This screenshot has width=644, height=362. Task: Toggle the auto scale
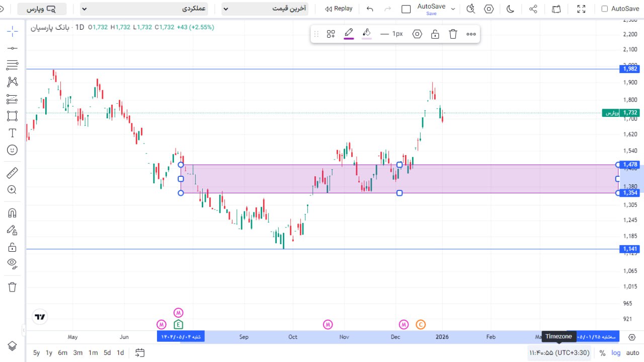pyautogui.click(x=632, y=353)
